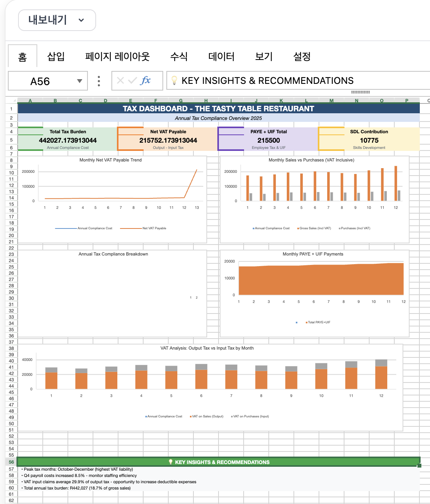Click the confirm checkmark icon in formula bar
The image size is (430, 504).
[x=133, y=81]
